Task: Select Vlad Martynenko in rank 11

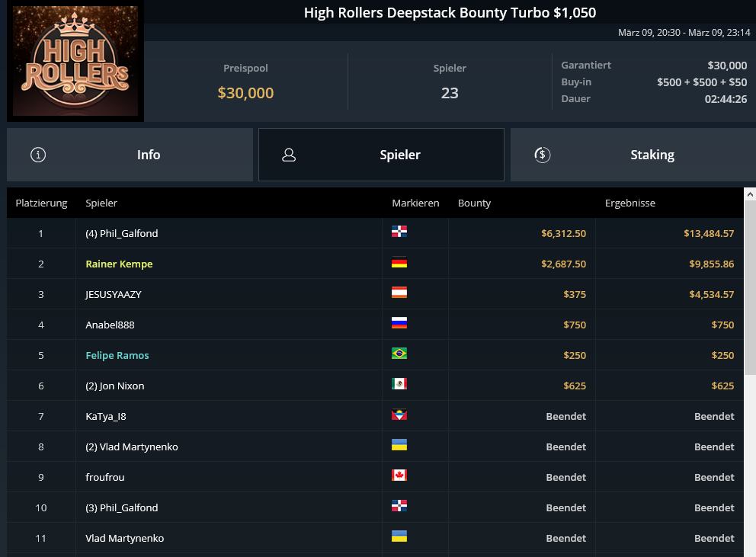Action: click(x=125, y=538)
